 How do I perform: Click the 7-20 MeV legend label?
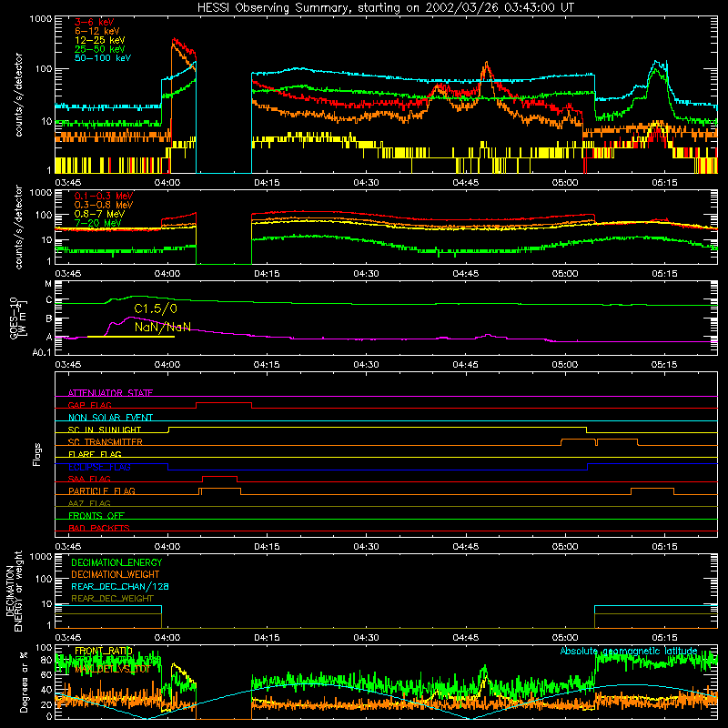click(98, 223)
